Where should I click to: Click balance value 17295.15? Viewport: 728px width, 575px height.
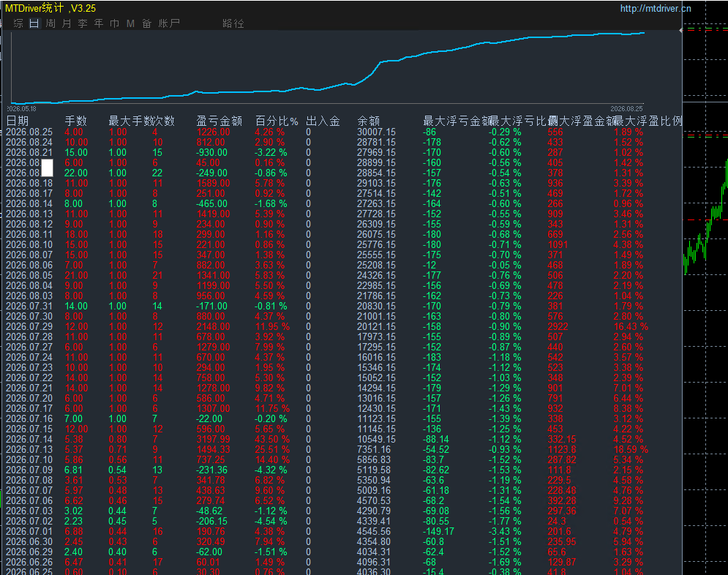[x=377, y=347]
